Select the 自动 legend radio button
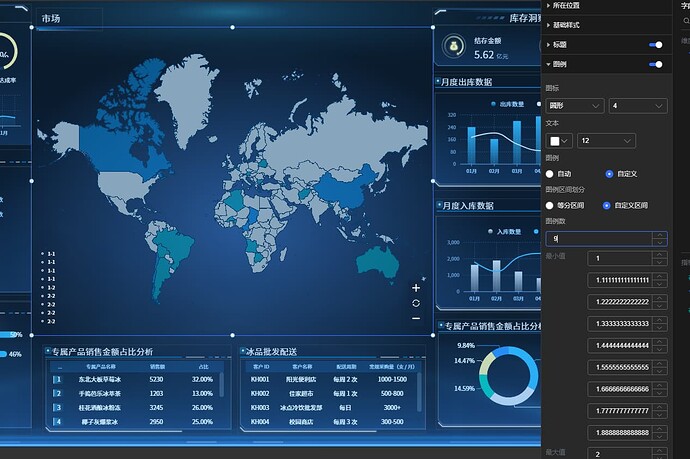This screenshot has width=690, height=459. coord(550,174)
